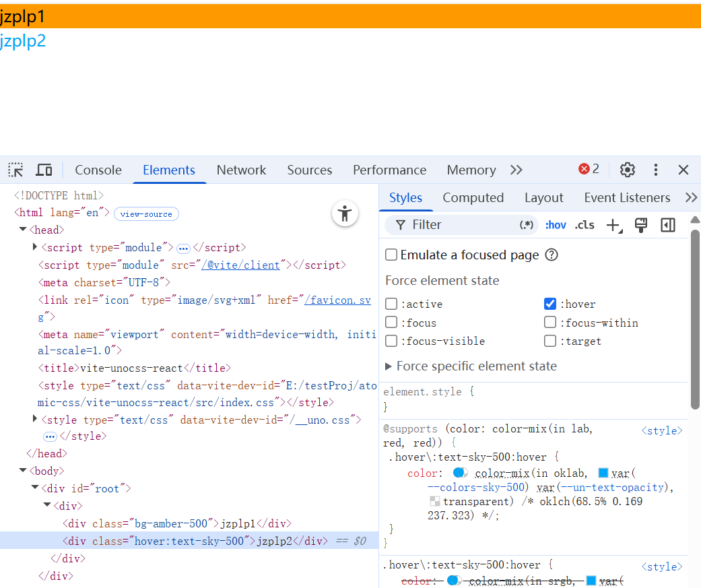Check the :target state checkbox
The height and width of the screenshot is (588, 701).
click(550, 341)
